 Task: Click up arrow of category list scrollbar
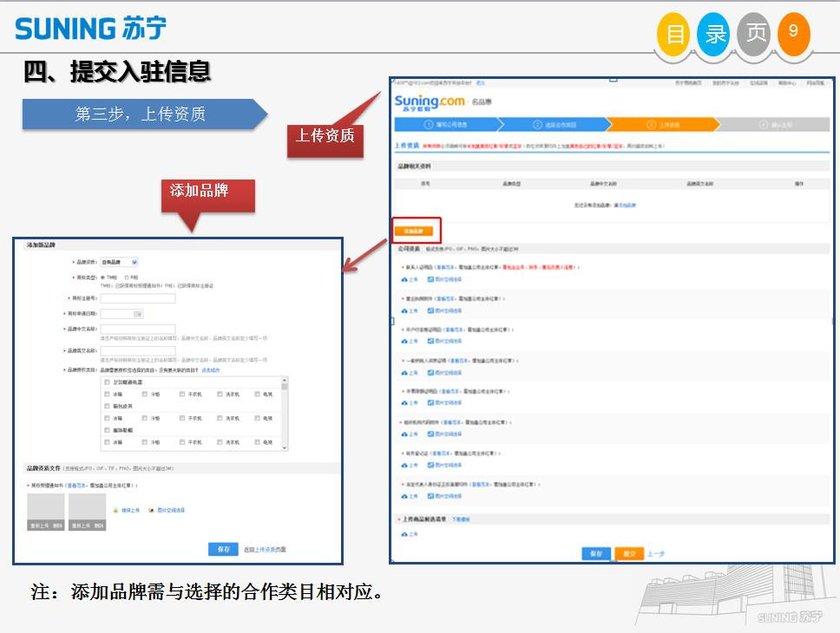pos(285,381)
